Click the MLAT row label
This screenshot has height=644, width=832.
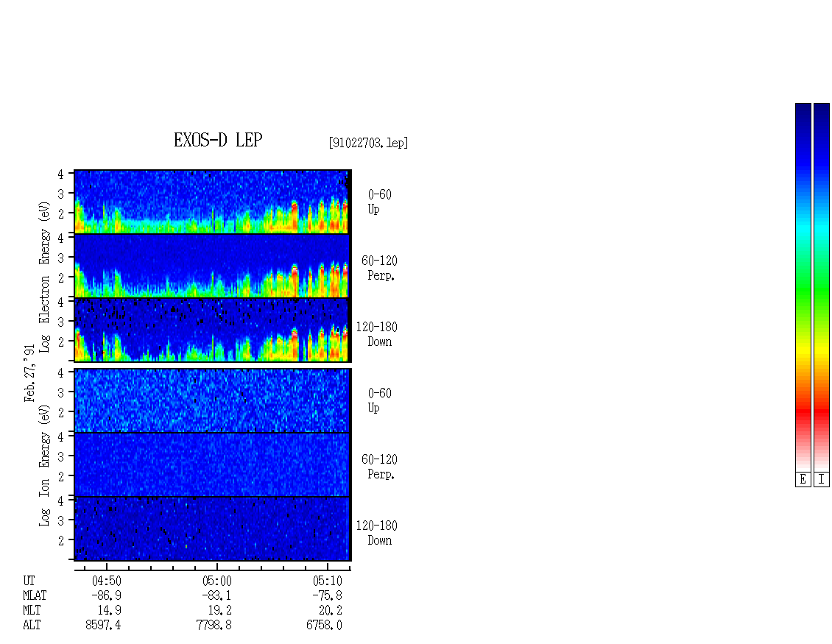tap(35, 595)
